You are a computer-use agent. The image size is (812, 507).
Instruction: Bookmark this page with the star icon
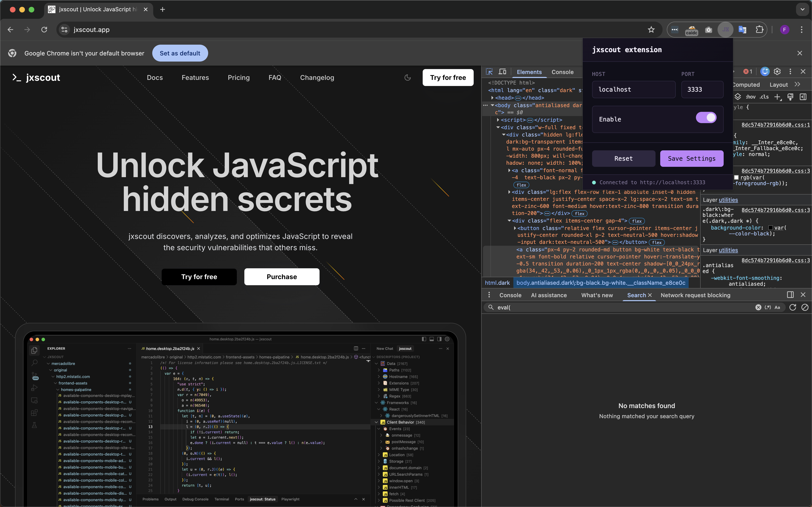651,30
